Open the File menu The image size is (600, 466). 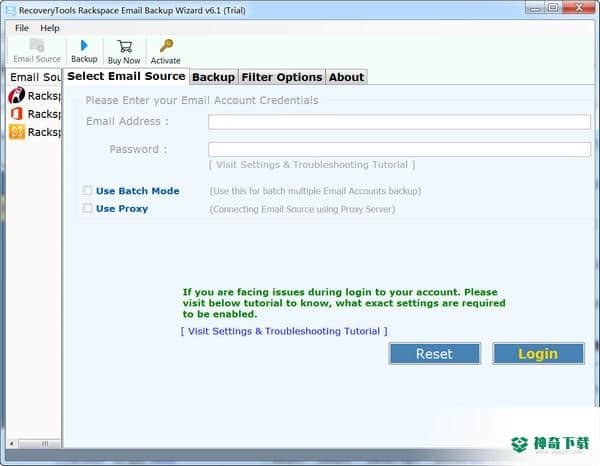[x=21, y=28]
